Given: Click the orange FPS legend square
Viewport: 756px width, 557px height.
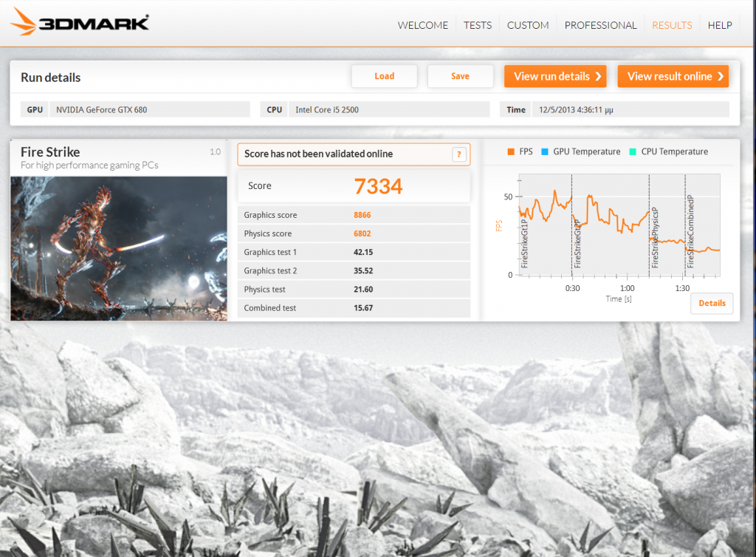Looking at the screenshot, I should (x=510, y=151).
